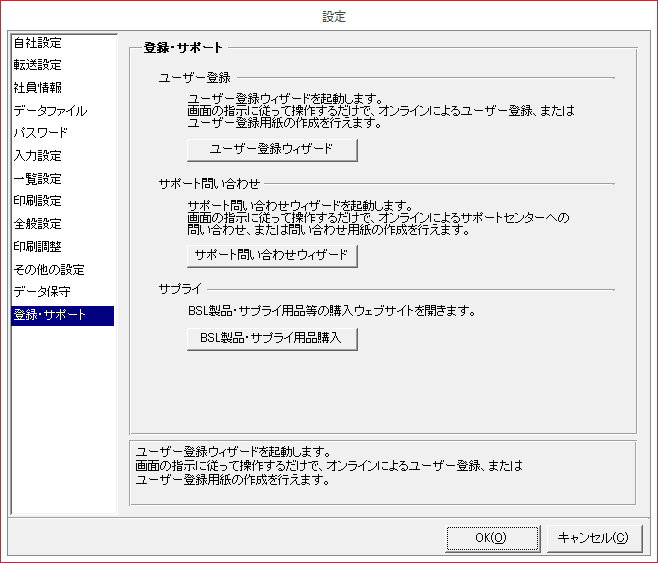Switch to 一覧設定 category
658x563 pixels.
63,179
